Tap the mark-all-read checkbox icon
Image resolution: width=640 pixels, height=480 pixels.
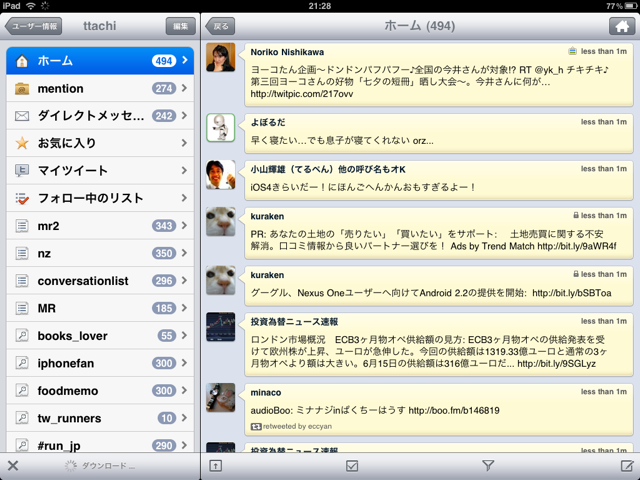(352, 466)
